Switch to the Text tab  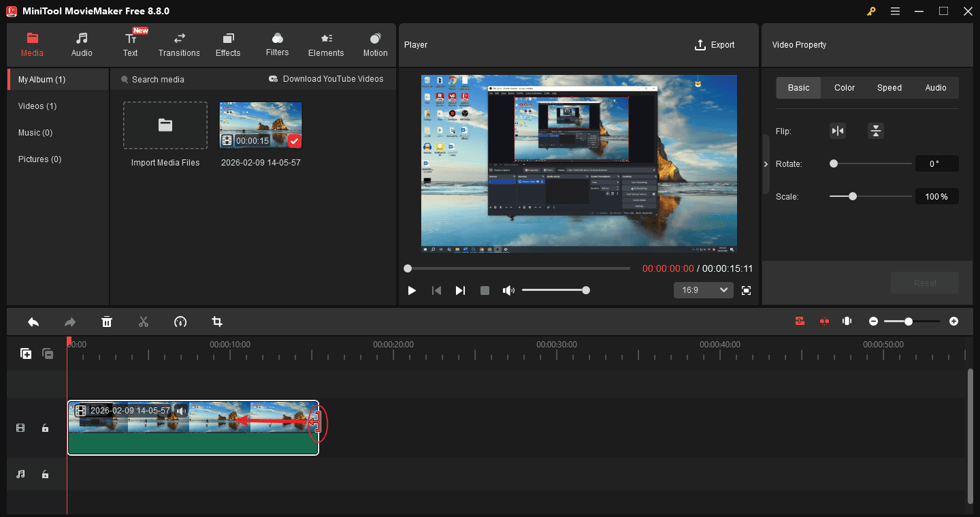130,45
